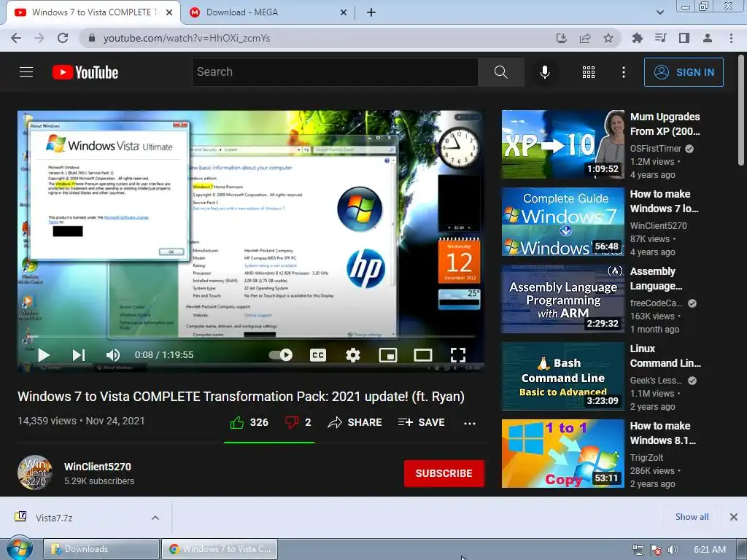Start voice search with the microphone icon

pos(545,72)
